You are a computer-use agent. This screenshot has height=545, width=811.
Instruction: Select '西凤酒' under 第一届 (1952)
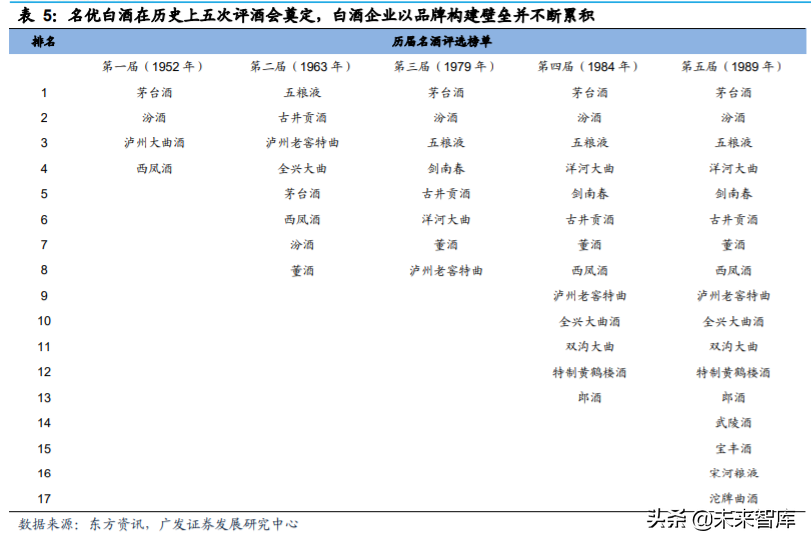click(x=154, y=169)
